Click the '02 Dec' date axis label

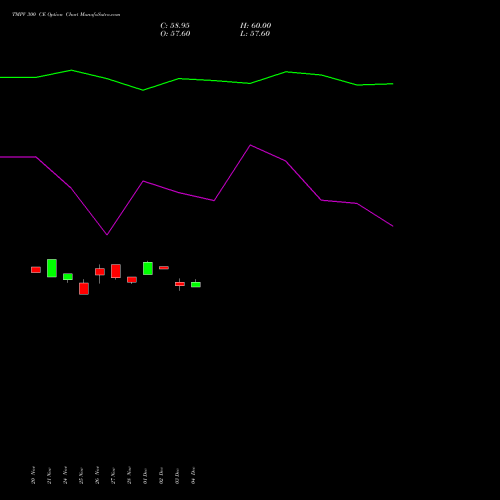tap(161, 475)
